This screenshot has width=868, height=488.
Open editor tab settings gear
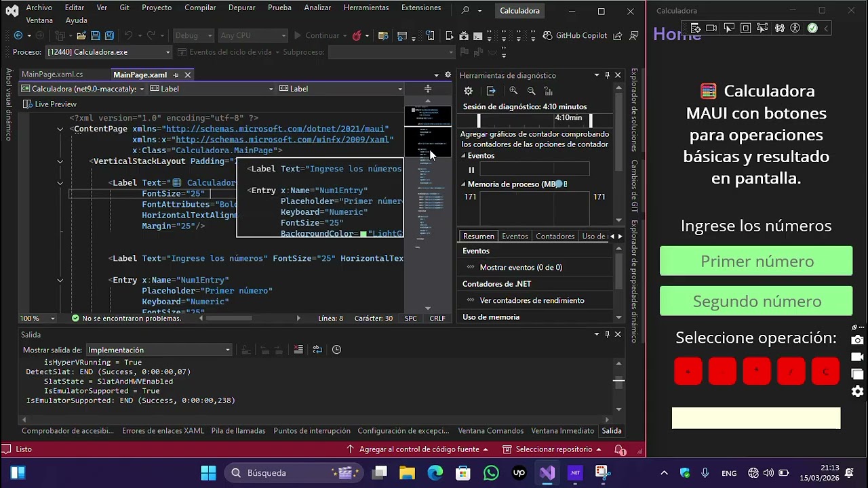(448, 75)
